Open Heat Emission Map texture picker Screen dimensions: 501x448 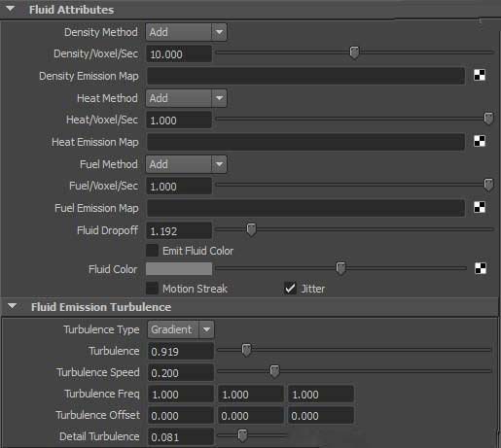tap(480, 141)
